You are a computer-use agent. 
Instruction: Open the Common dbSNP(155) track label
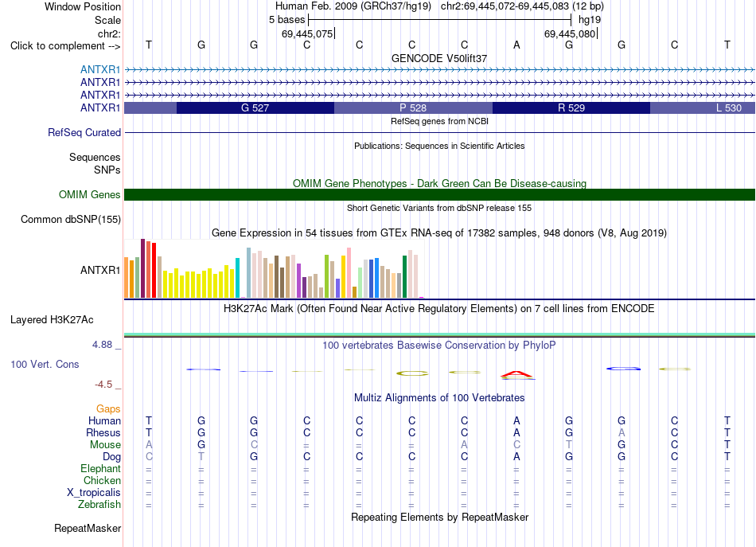70,220
